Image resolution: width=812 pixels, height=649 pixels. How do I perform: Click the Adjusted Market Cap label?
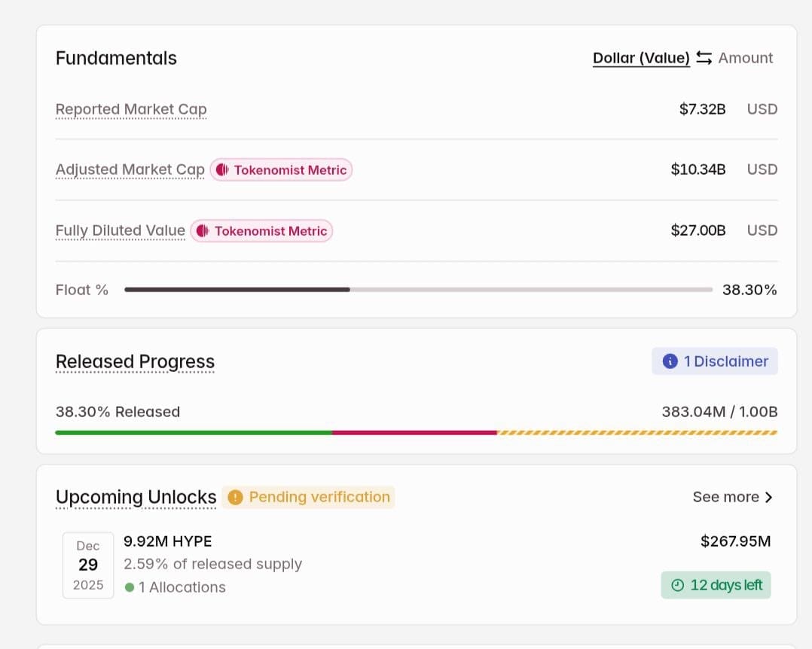130,169
